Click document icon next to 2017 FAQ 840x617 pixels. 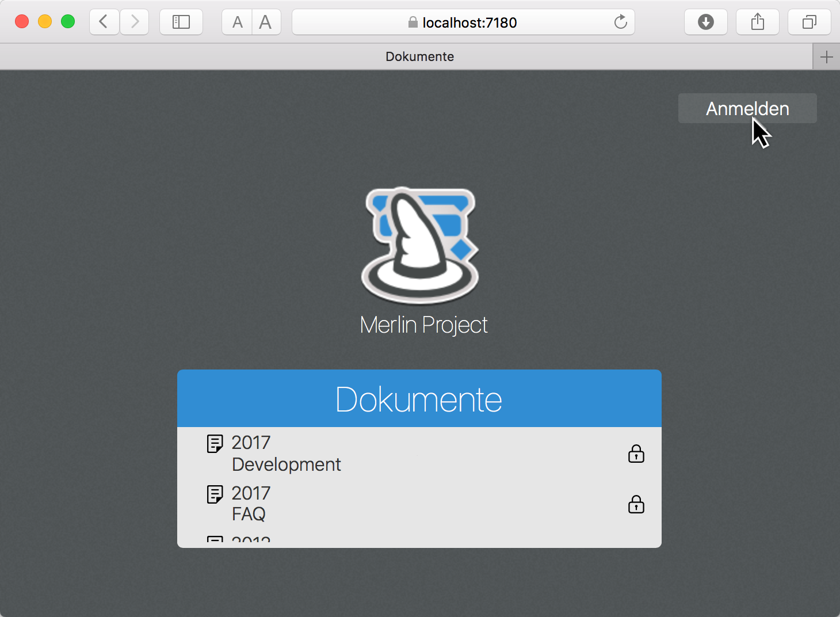tap(215, 494)
